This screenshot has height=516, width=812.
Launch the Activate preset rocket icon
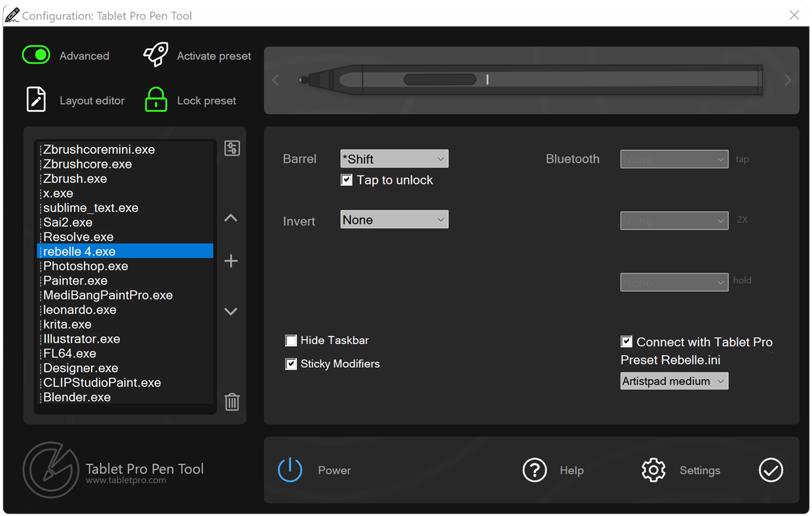(x=155, y=55)
